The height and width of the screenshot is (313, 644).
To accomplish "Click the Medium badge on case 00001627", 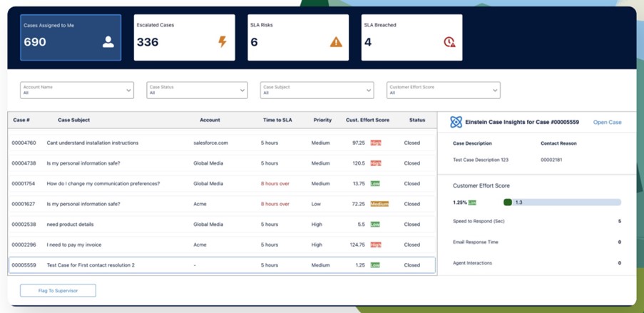I will coord(379,204).
